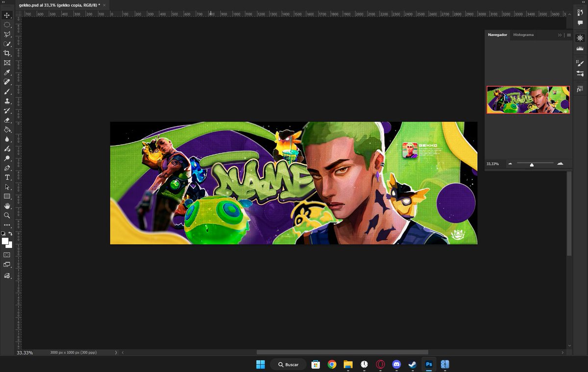The height and width of the screenshot is (372, 588).
Task: Open Discord from the taskbar
Action: [396, 364]
